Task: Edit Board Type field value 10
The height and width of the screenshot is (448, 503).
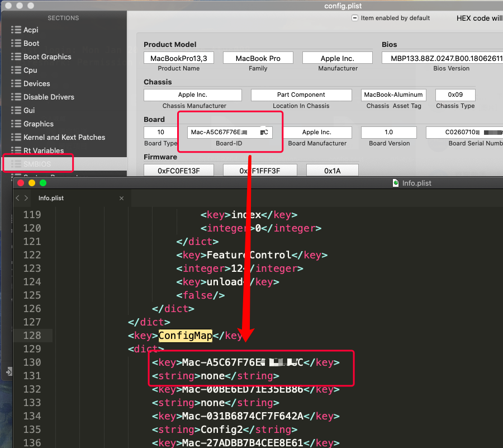Action: pos(161,132)
